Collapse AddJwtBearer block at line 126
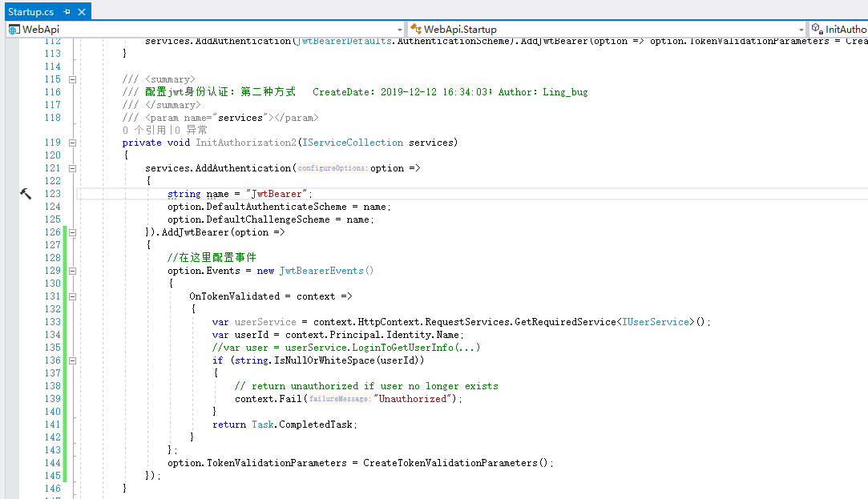The width and height of the screenshot is (868, 499). [x=72, y=232]
